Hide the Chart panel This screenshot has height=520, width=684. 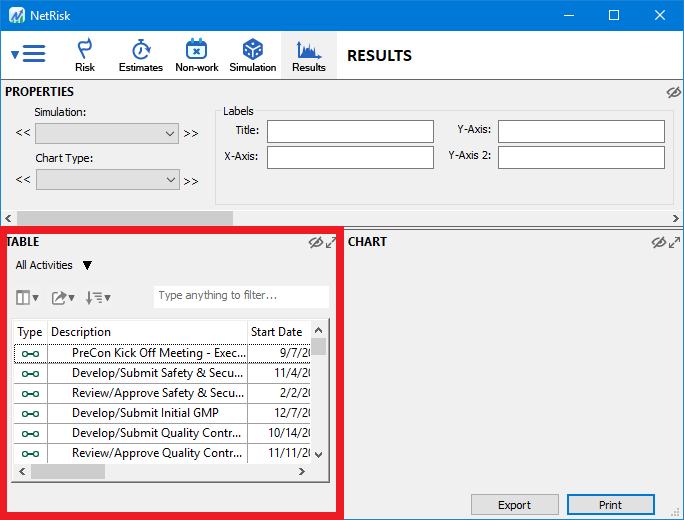pos(658,242)
